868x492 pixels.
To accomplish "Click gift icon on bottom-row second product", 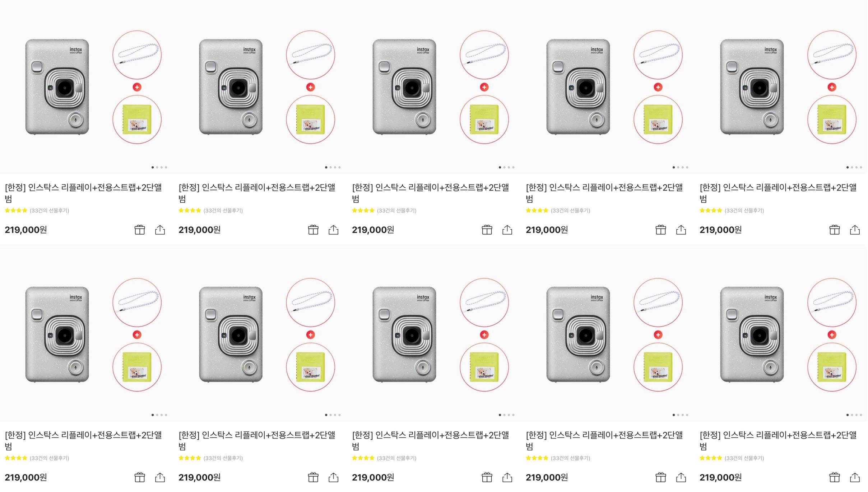I will (x=313, y=477).
